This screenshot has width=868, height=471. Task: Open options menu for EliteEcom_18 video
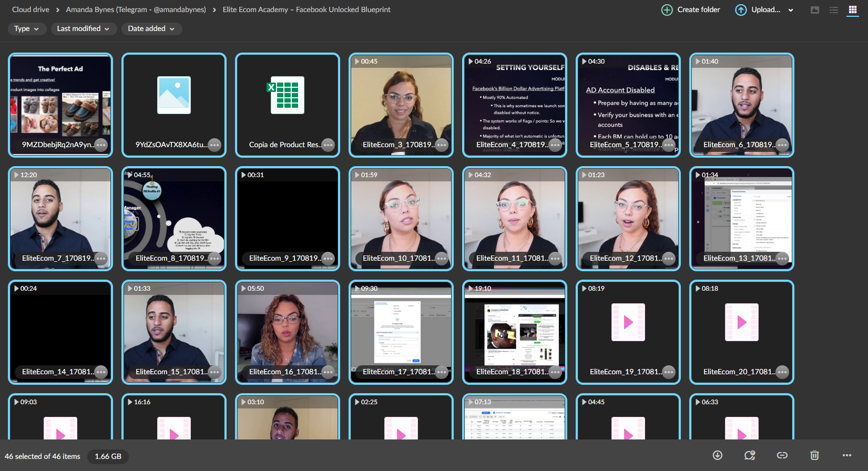555,372
